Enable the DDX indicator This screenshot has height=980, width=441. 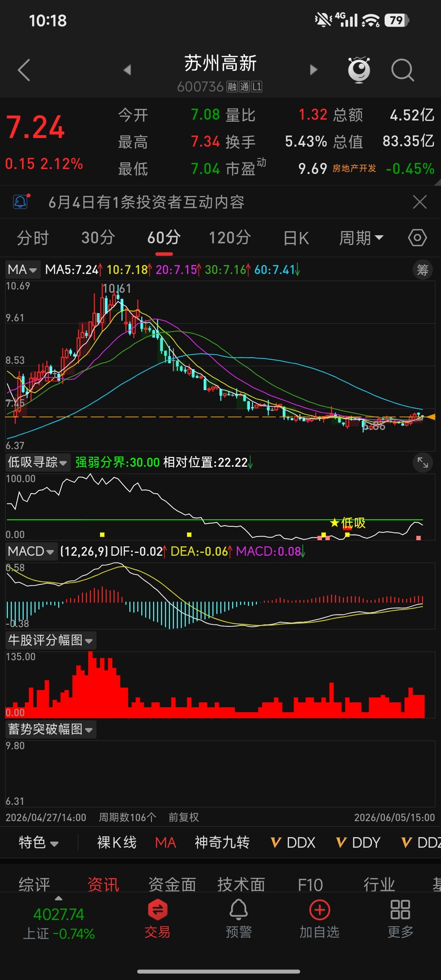pos(301,842)
